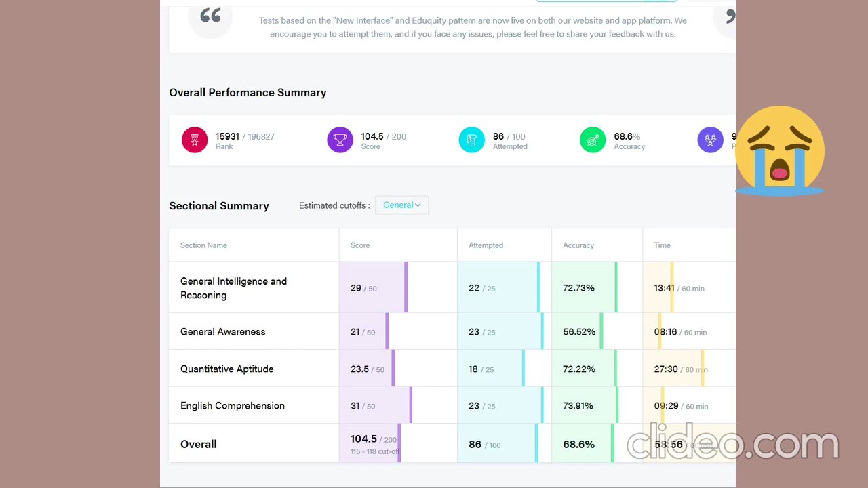Click the green Accuracy target icon
The height and width of the screenshot is (488, 868).
(x=593, y=140)
